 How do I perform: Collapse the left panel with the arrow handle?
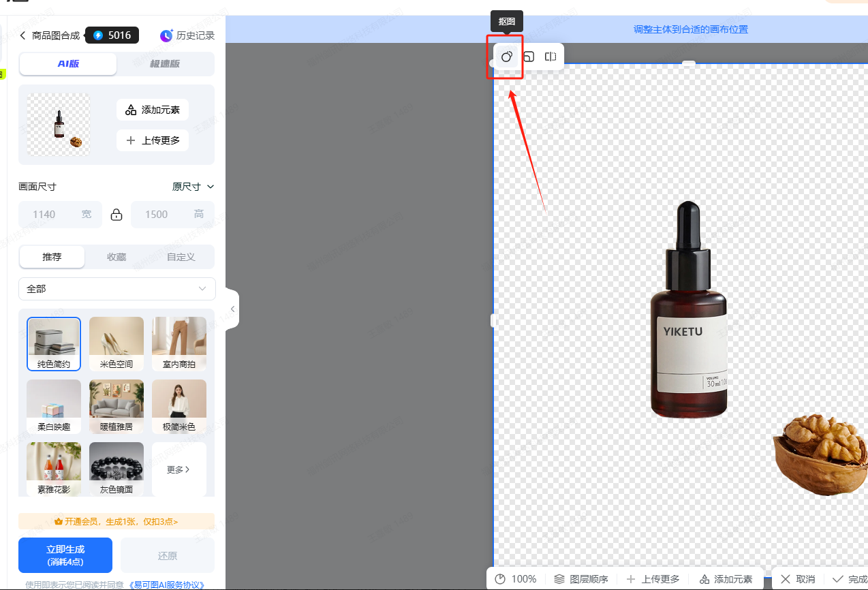[x=232, y=309]
